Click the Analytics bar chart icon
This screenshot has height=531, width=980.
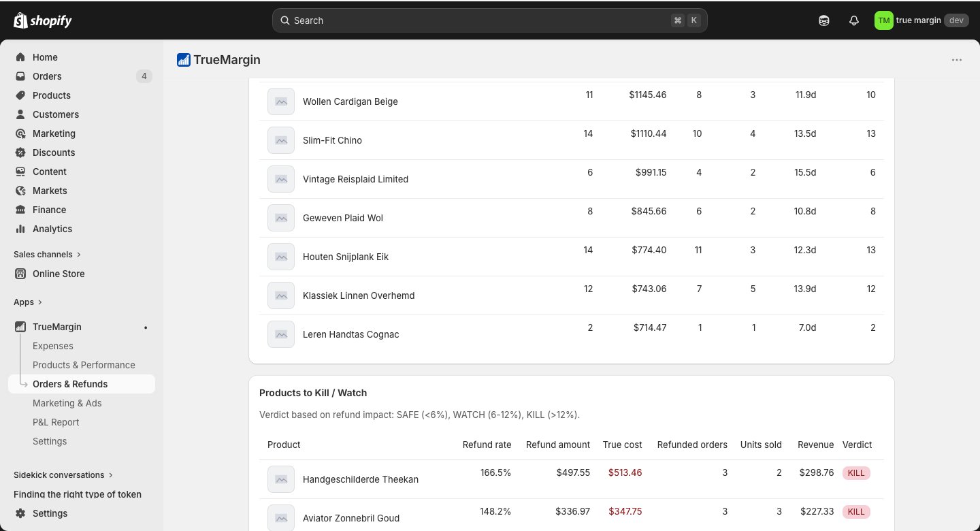20,229
